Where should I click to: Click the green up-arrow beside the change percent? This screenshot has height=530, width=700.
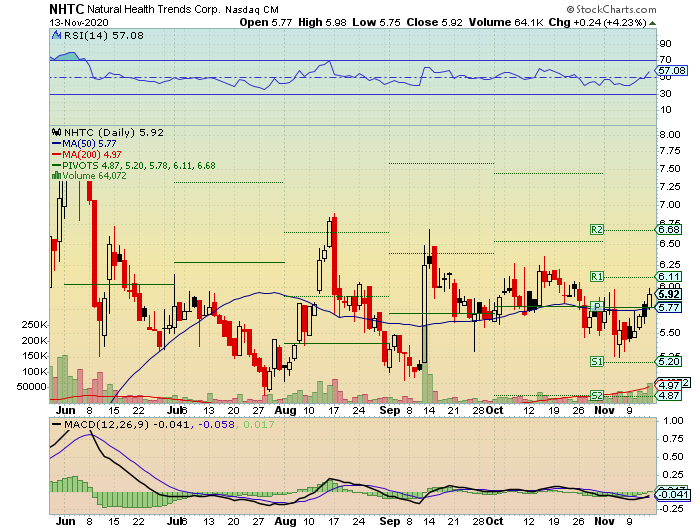(652, 23)
